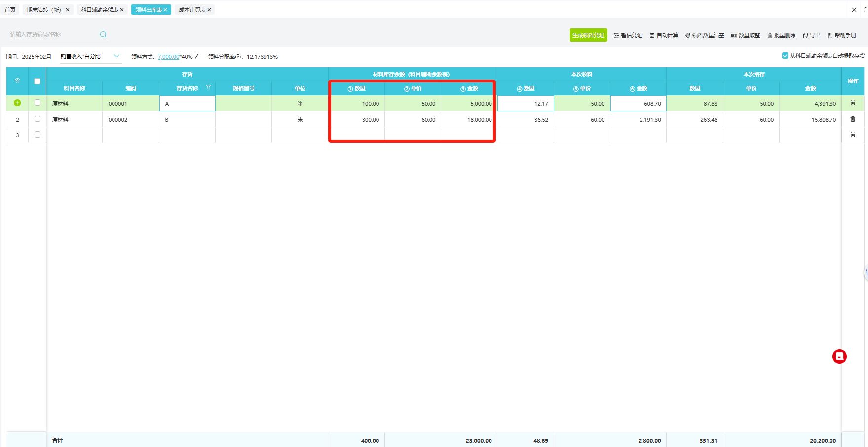Click 自动计算 in the toolbar
868x447 pixels.
(x=664, y=35)
